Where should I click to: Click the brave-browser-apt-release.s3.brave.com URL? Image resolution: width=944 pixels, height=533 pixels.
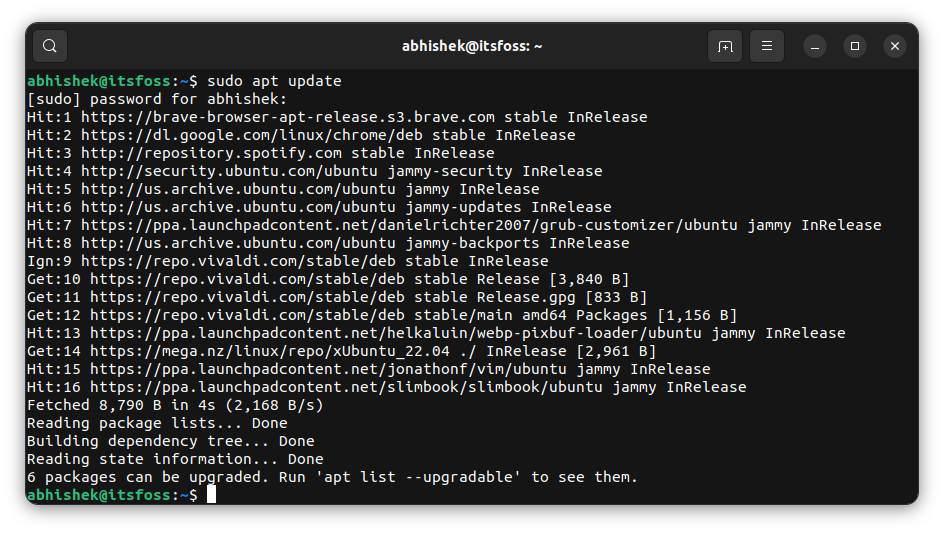click(288, 117)
